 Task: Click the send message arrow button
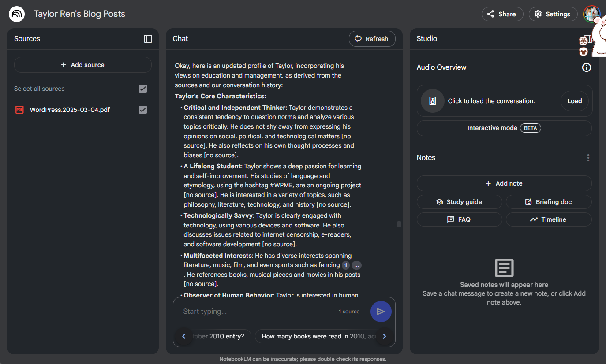click(381, 312)
